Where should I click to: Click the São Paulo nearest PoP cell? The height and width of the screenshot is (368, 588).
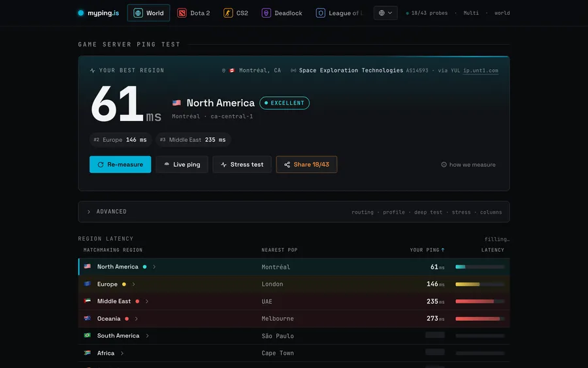pos(278,336)
